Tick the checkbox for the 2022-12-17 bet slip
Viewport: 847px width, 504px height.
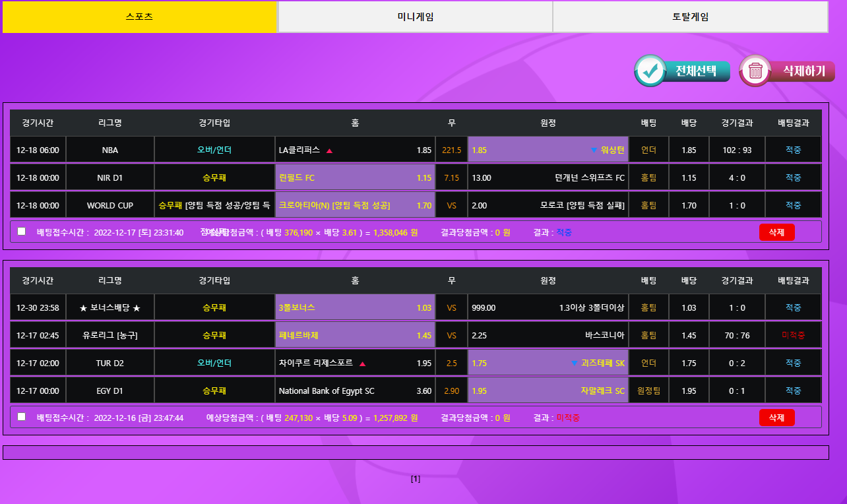tap(22, 232)
